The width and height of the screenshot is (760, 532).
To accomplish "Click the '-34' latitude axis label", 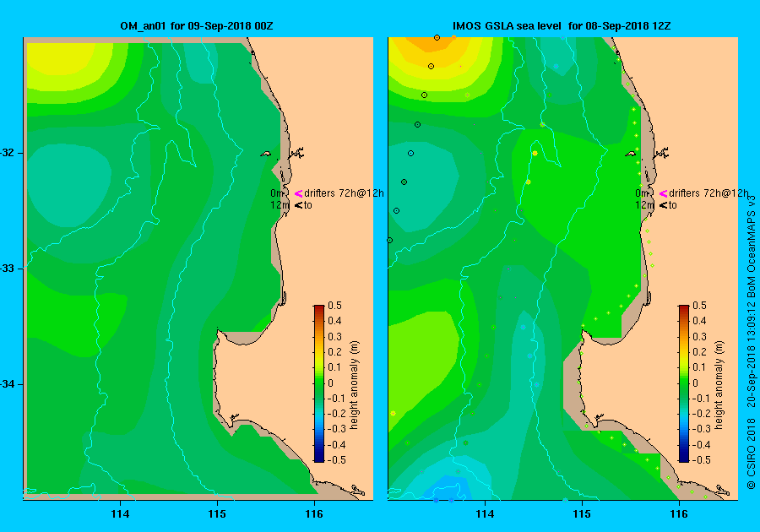I will 7,383.
